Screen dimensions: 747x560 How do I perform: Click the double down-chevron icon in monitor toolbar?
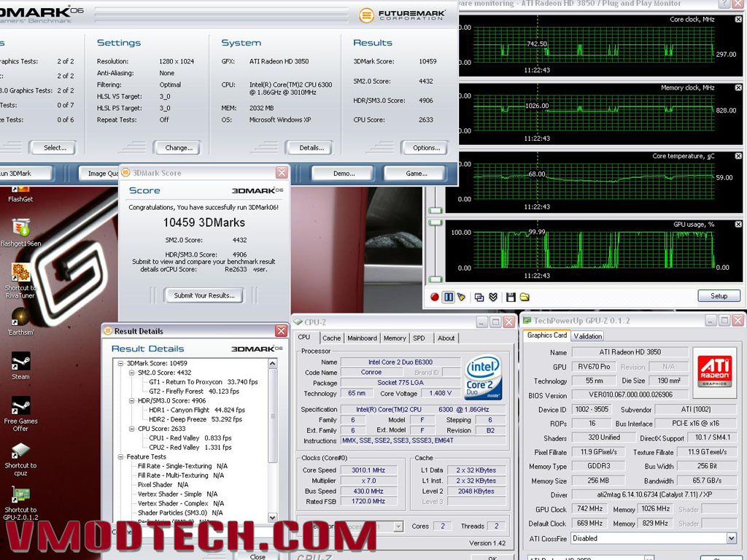click(x=494, y=297)
